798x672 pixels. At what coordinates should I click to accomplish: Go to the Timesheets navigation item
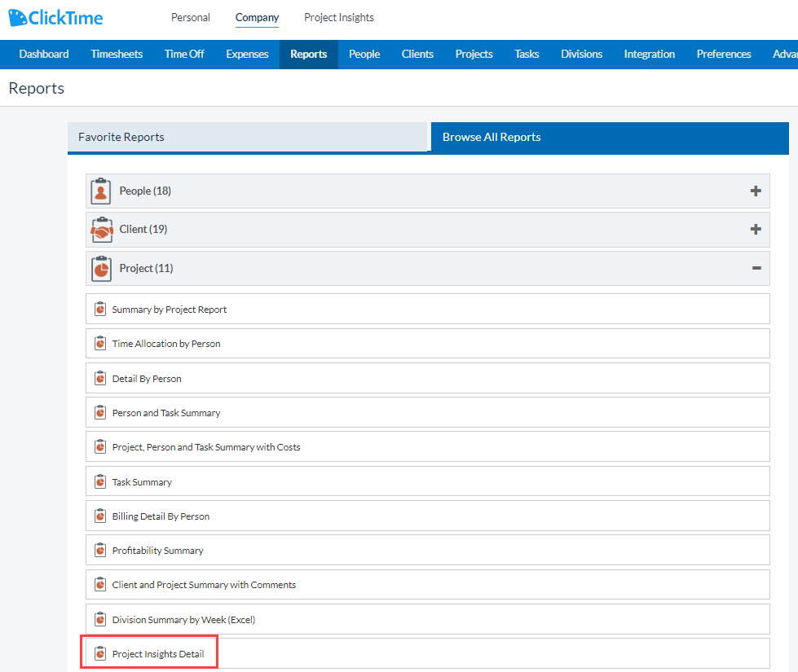pyautogui.click(x=117, y=54)
